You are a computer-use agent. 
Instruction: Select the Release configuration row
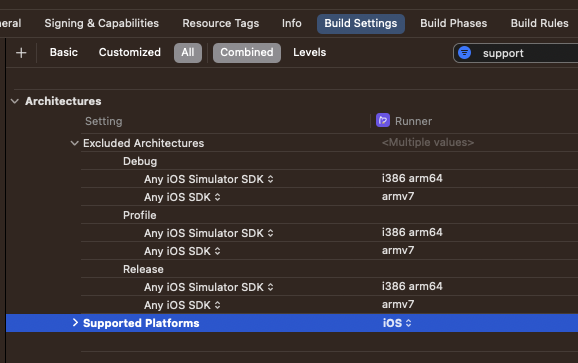coord(143,269)
